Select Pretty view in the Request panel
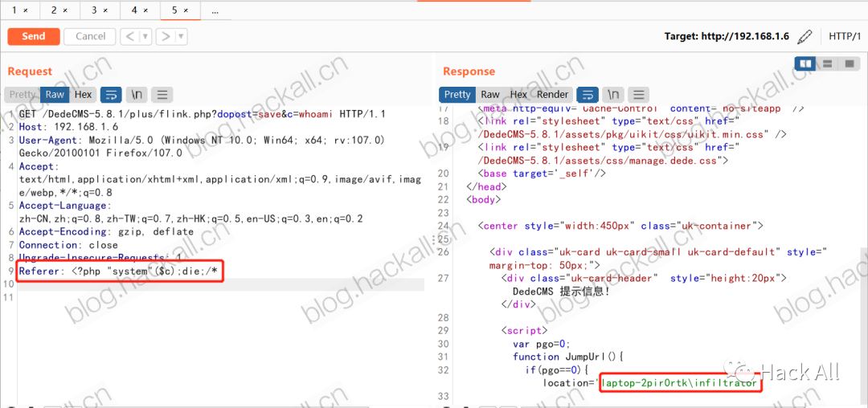Viewport: 868px width, 408px height. 23,95
